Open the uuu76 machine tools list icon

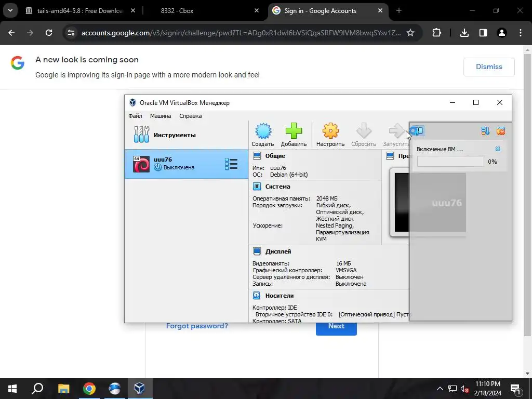point(231,164)
